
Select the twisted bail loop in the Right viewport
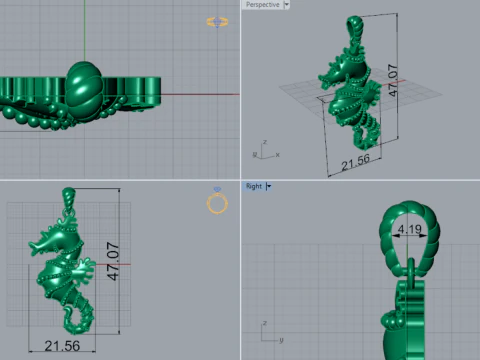(409, 238)
